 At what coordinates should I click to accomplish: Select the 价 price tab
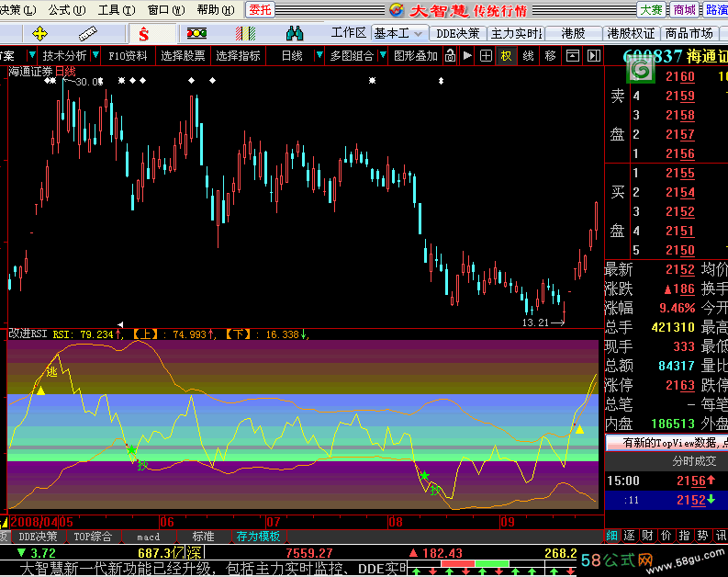tap(666, 536)
